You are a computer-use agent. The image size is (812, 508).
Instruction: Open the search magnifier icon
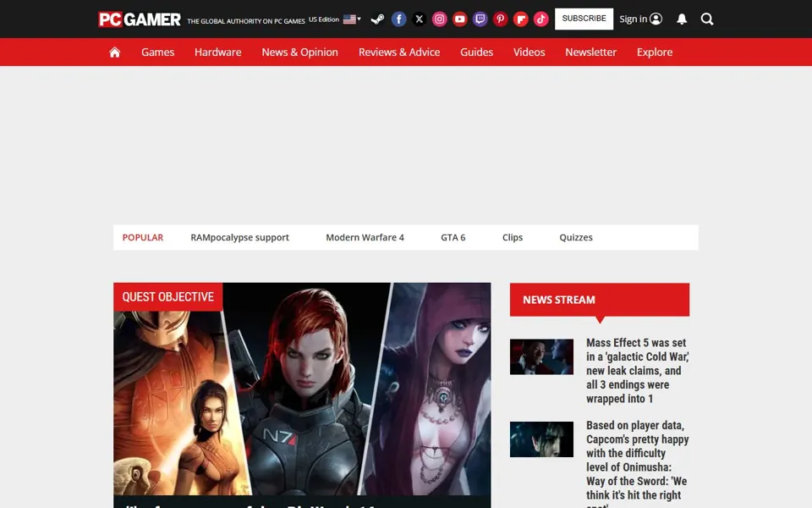pos(707,19)
